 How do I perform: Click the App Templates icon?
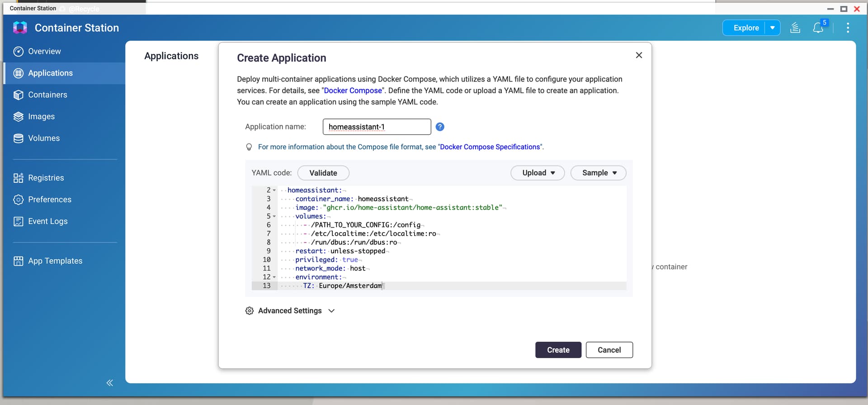pos(19,261)
